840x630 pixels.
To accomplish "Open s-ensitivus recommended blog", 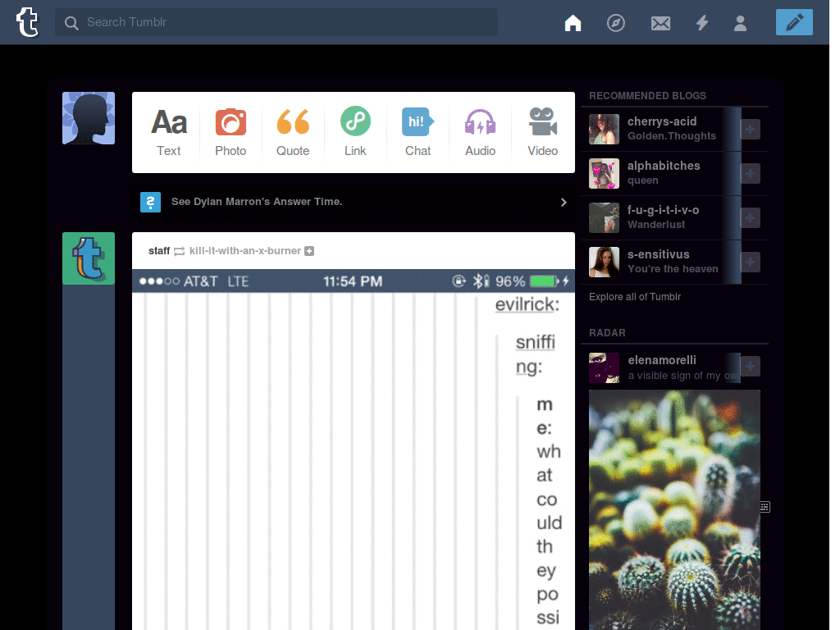I will pos(658,254).
